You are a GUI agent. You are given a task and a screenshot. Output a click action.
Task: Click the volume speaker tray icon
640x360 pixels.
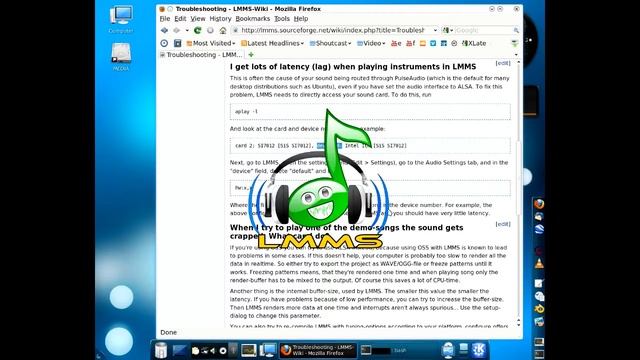coord(213,351)
